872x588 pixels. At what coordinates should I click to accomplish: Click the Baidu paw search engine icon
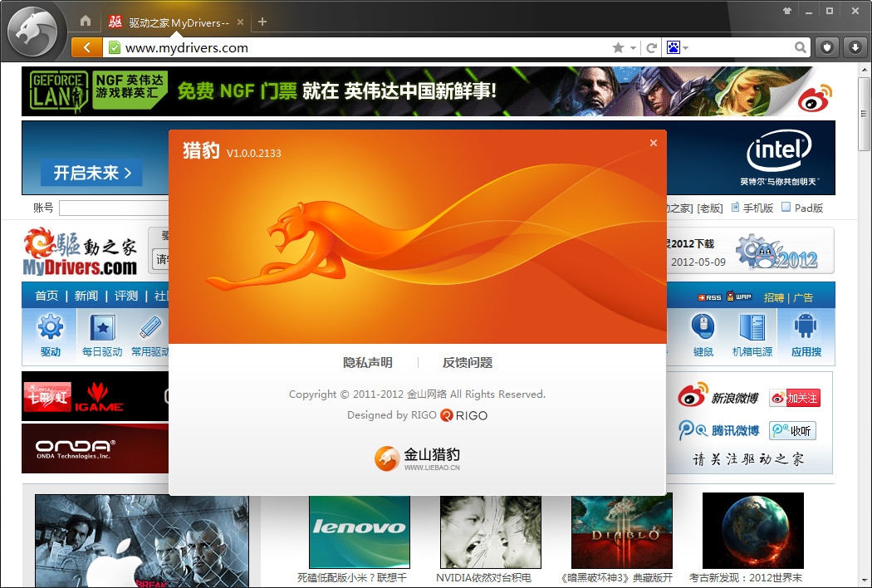[673, 48]
